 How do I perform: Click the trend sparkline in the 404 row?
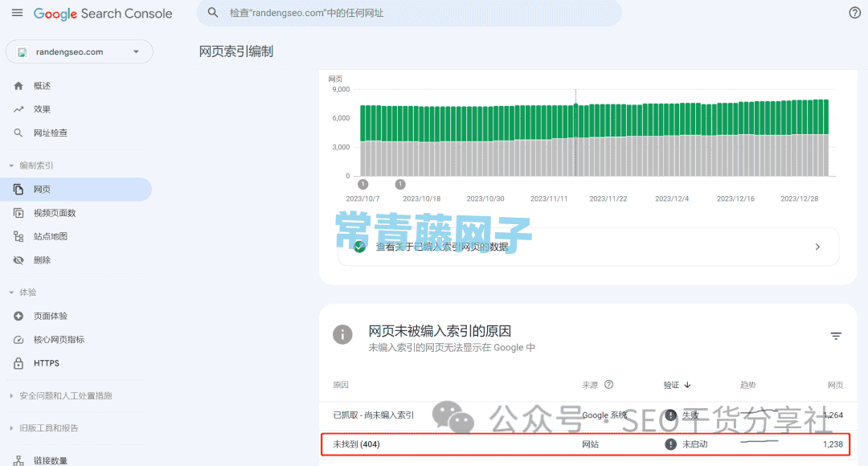[x=759, y=442]
